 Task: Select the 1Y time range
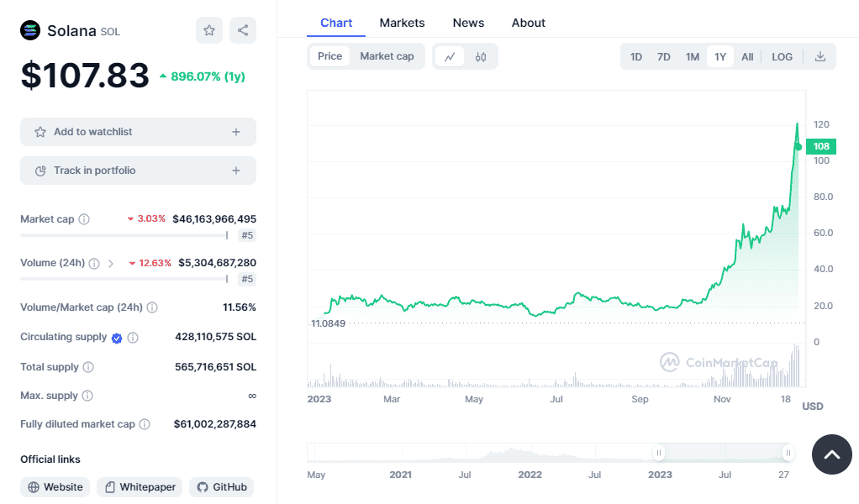[x=720, y=57]
